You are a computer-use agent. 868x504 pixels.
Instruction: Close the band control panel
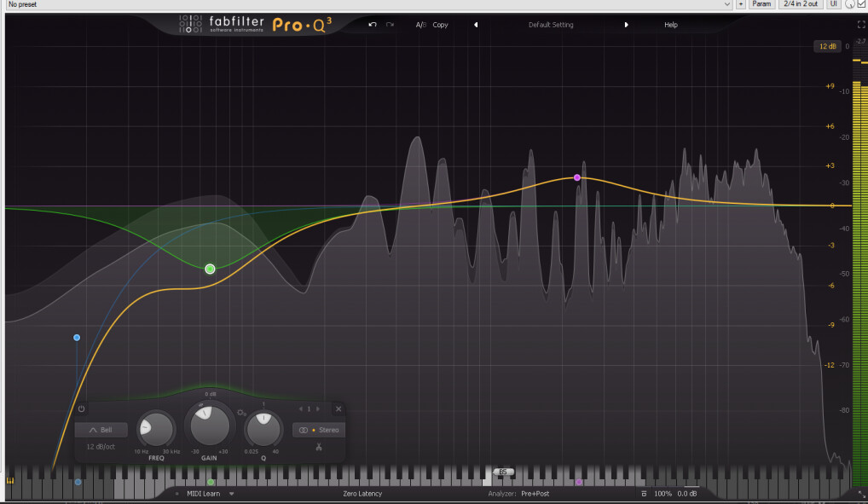tap(339, 409)
